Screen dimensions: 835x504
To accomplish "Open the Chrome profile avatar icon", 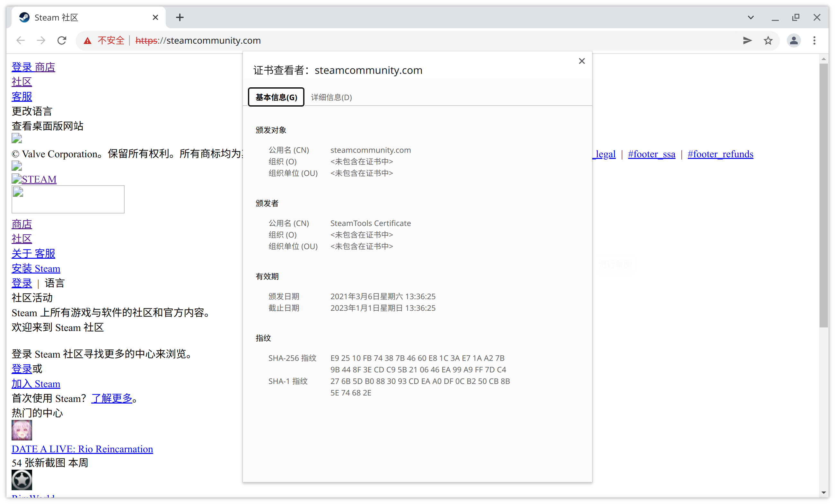I will click(x=794, y=40).
